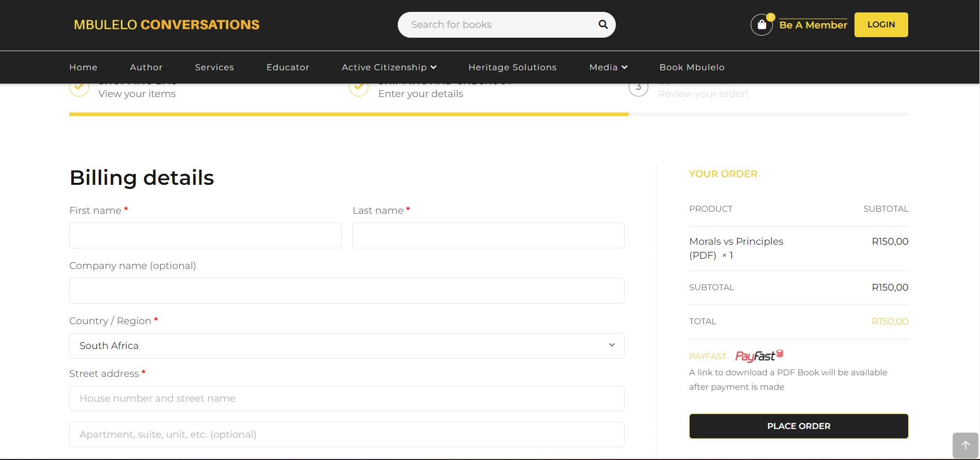Click the Street address field
The width and height of the screenshot is (980, 460).
click(347, 399)
